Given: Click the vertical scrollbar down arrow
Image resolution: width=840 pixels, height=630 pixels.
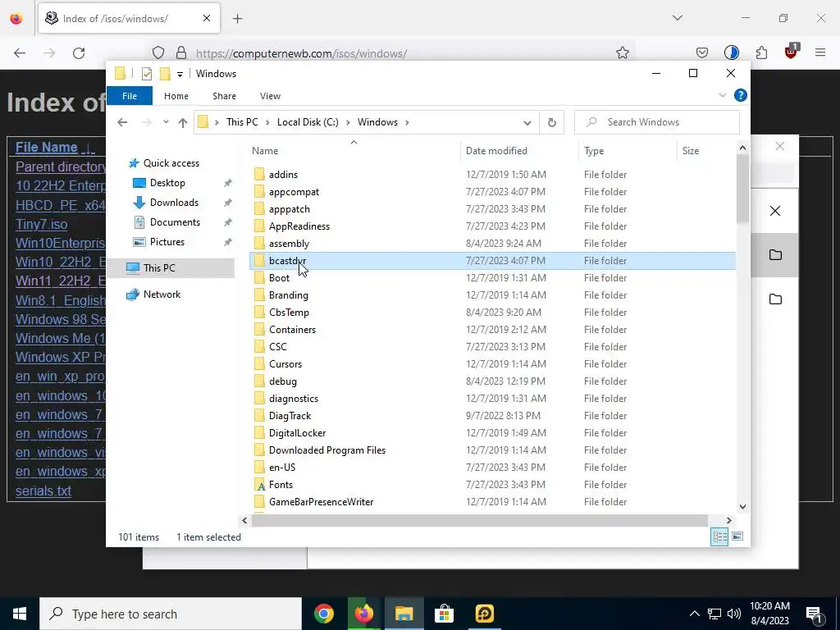Looking at the screenshot, I should click(742, 506).
